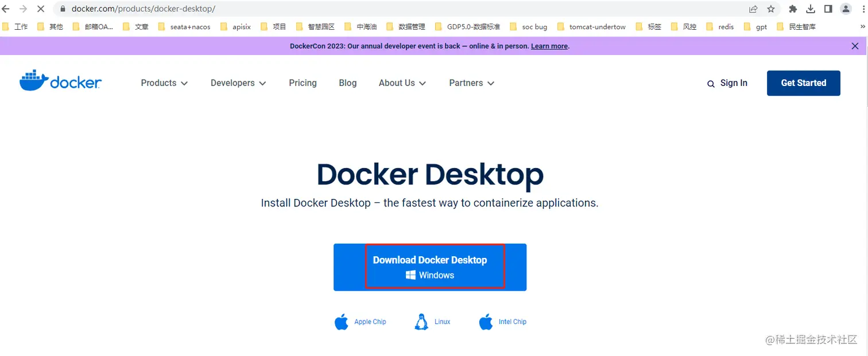This screenshot has width=868, height=356.
Task: Click the Linux penguin icon
Action: click(421, 322)
